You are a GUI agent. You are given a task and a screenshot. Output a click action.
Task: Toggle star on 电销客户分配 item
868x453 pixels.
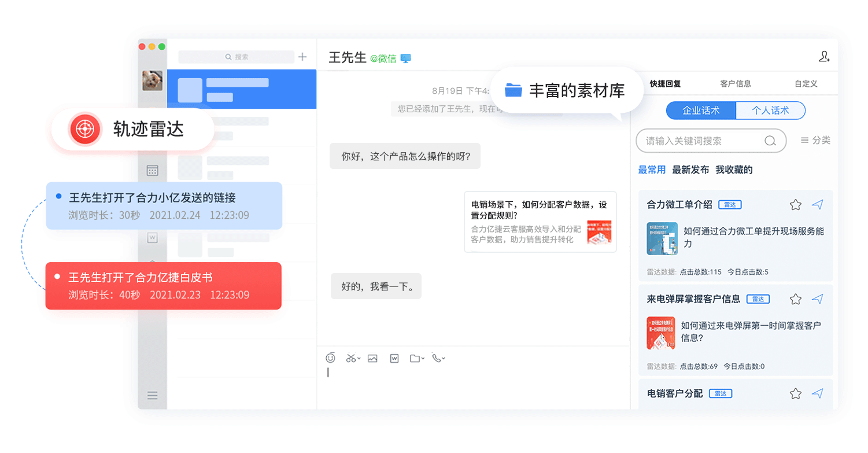coord(796,394)
